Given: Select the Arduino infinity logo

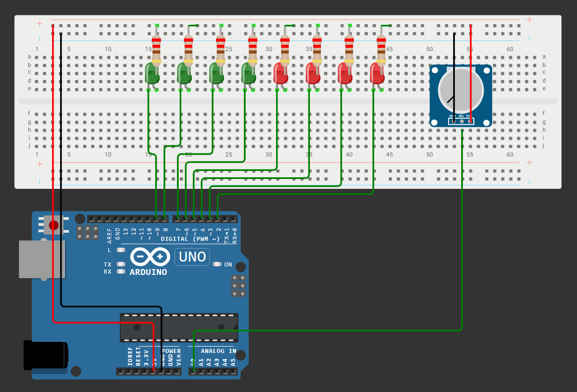Looking at the screenshot, I should 150,257.
